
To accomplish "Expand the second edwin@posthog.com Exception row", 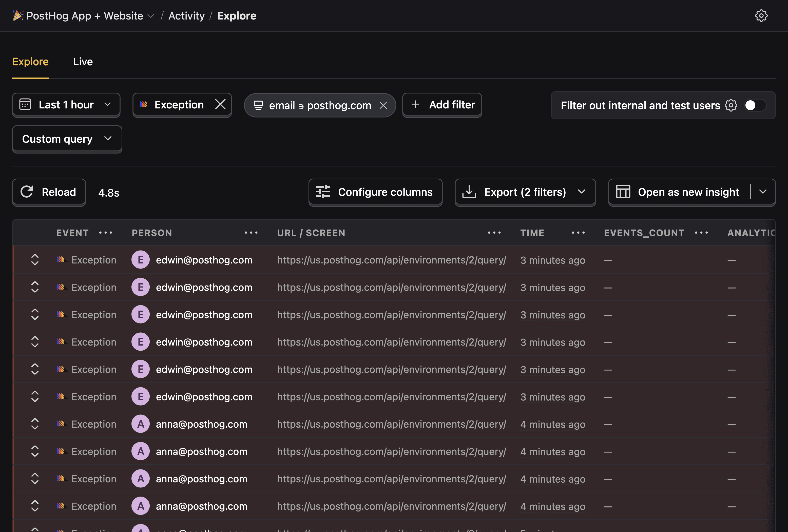I will tap(35, 287).
